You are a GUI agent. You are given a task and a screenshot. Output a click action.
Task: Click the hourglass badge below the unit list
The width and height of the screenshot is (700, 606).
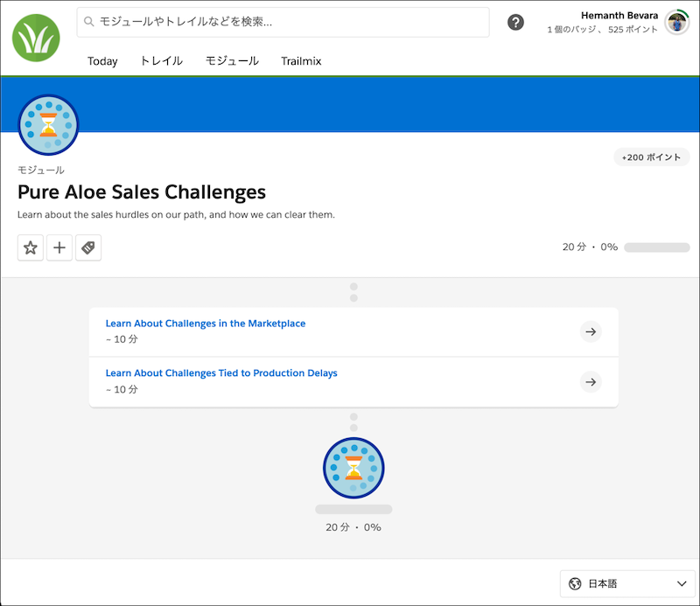pyautogui.click(x=353, y=468)
